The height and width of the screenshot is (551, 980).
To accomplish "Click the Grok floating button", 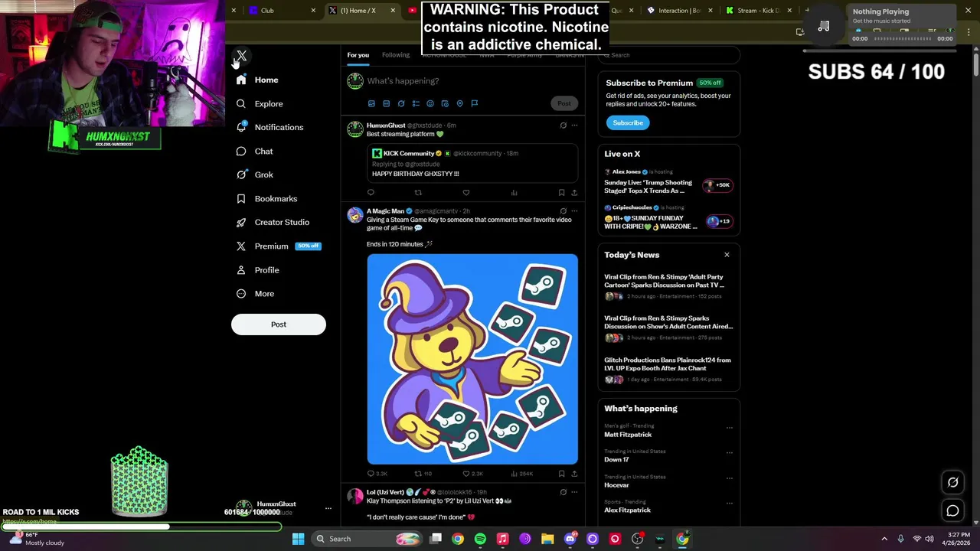I will pyautogui.click(x=952, y=482).
